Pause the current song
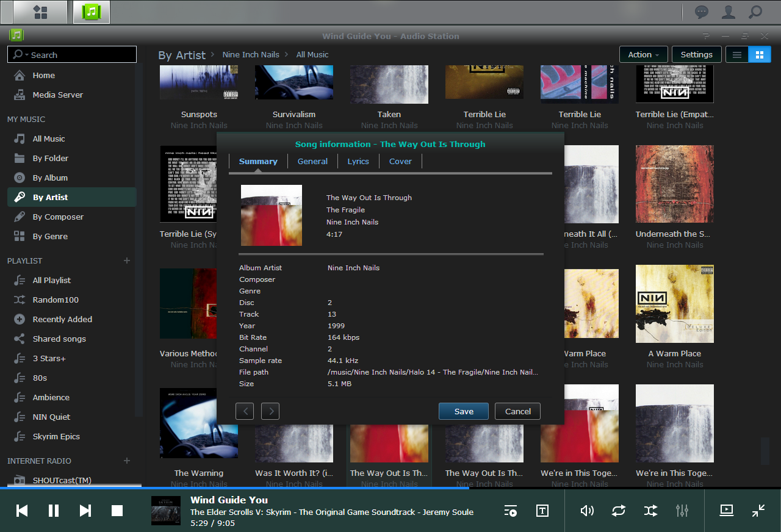This screenshot has height=532, width=781. [54, 511]
